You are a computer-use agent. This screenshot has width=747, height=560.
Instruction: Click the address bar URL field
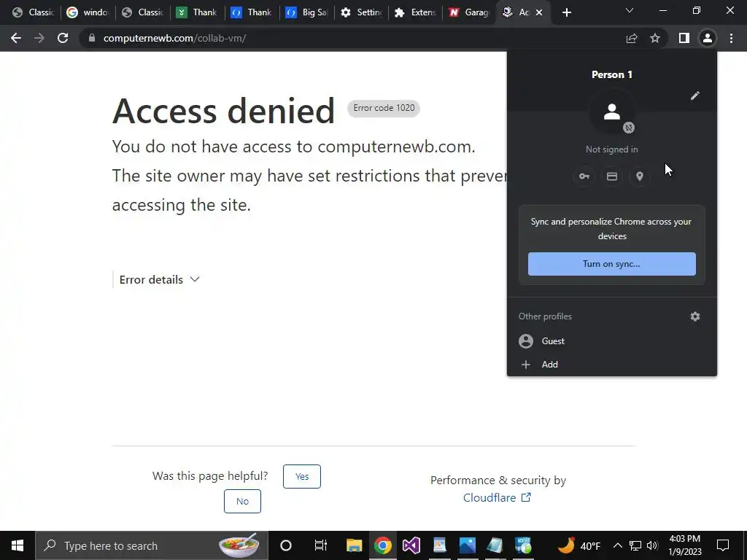pyautogui.click(x=174, y=38)
